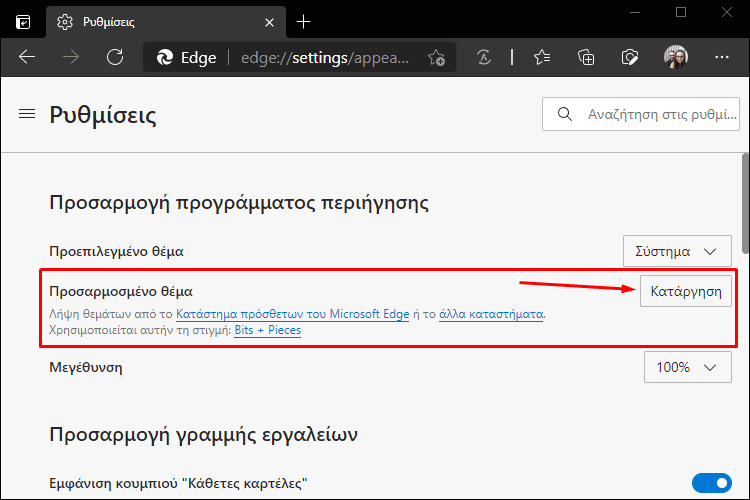Open the 100% zoom dropdown
Viewport: 750px width, 500px height.
click(687, 367)
